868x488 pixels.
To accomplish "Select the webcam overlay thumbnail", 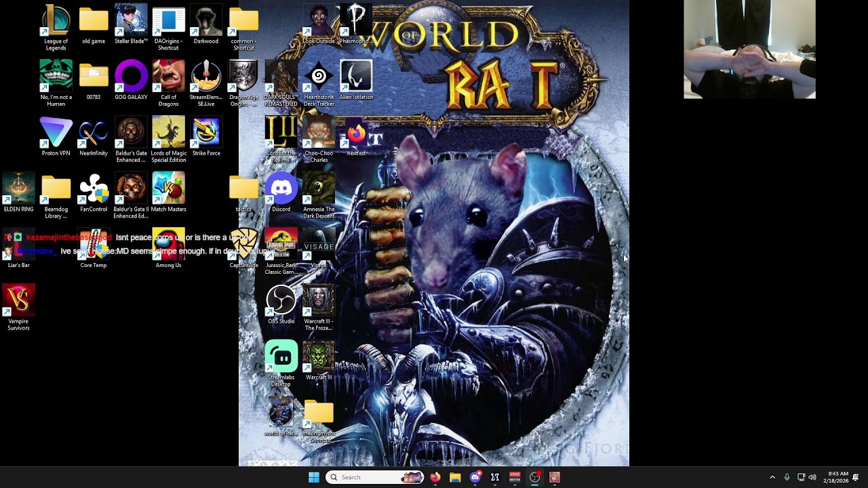I will click(749, 49).
